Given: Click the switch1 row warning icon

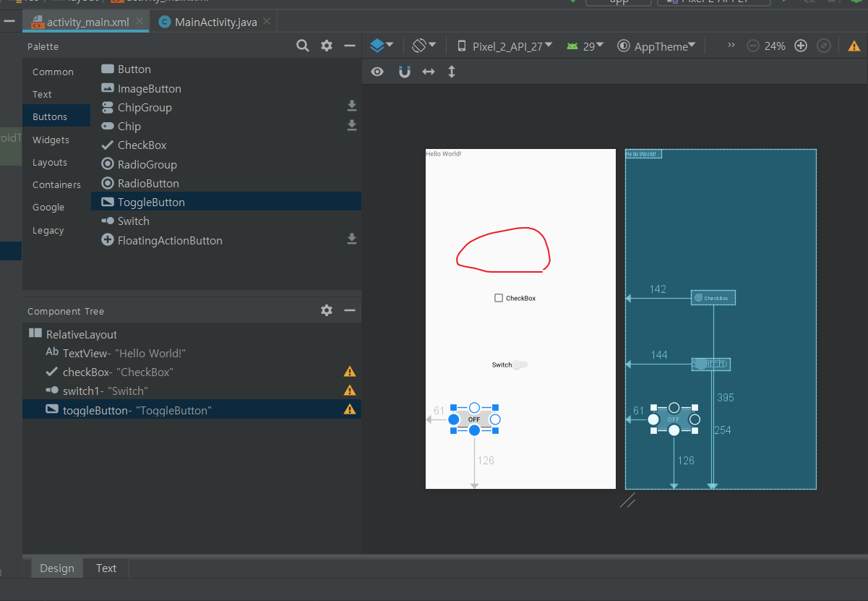Looking at the screenshot, I should pyautogui.click(x=350, y=391).
